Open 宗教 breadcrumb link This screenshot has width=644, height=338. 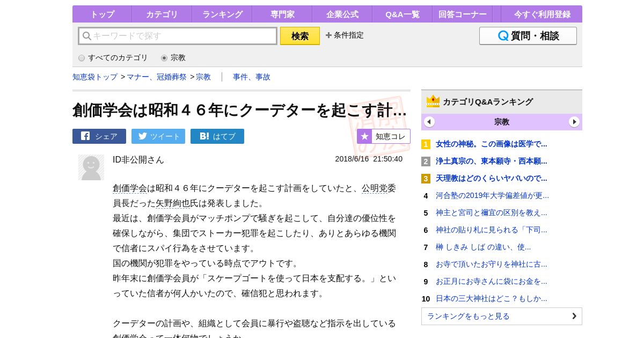click(x=203, y=77)
